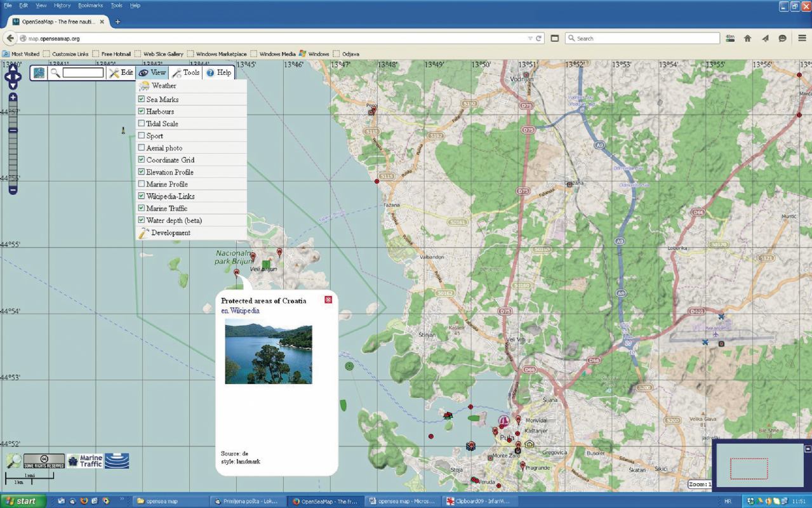Collapse the overview minimap with its minus button
812x508 pixels.
[x=808, y=449]
